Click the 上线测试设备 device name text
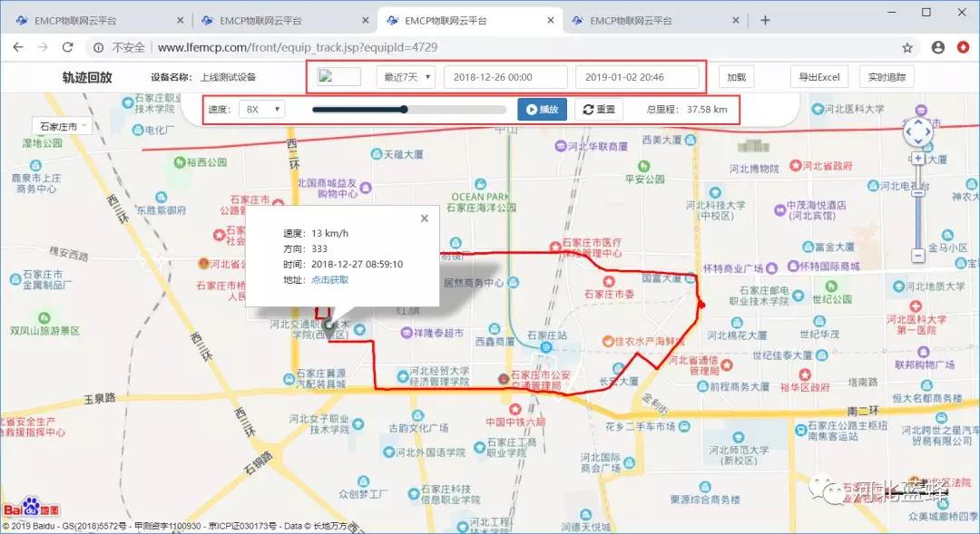This screenshot has width=980, height=534. click(228, 77)
